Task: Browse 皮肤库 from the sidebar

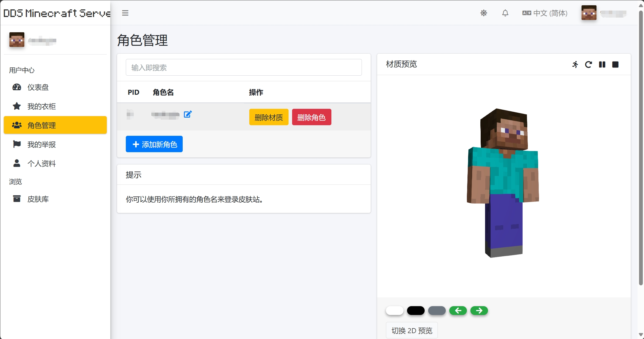Action: [38, 199]
